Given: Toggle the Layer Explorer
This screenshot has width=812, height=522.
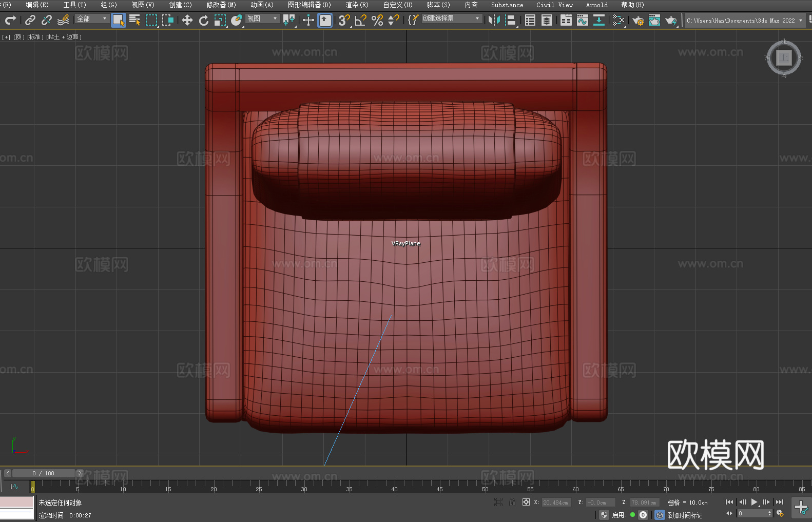Looking at the screenshot, I should pyautogui.click(x=547, y=20).
